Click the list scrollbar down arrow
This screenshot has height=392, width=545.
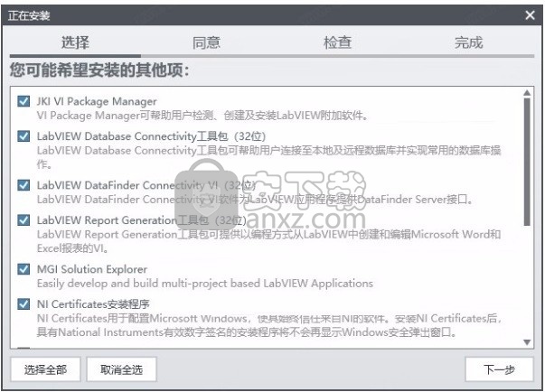coord(527,342)
